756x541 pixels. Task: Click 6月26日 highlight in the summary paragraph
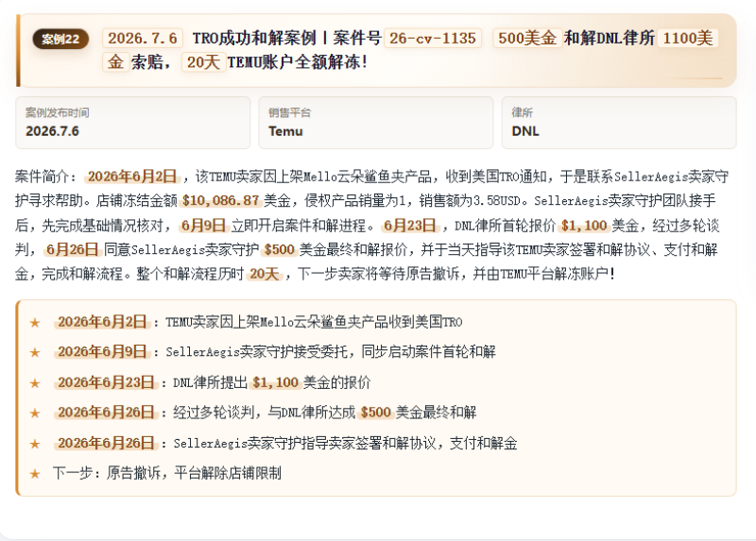pyautogui.click(x=72, y=249)
